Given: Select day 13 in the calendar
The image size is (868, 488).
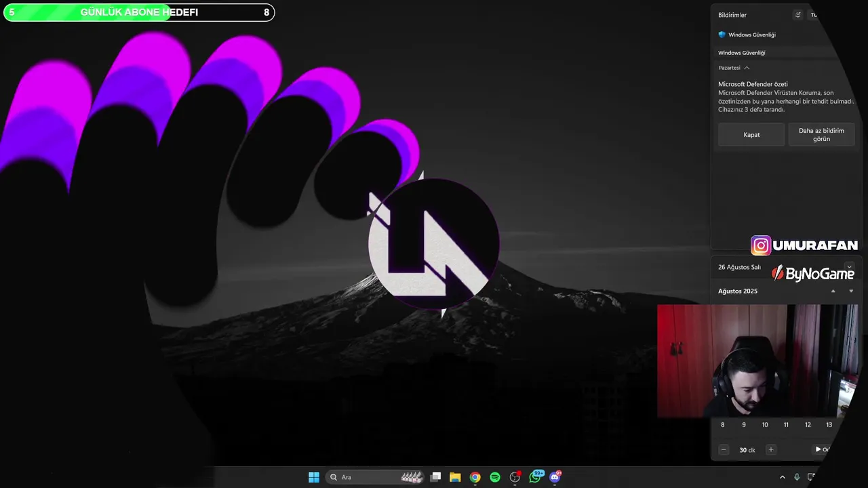Looking at the screenshot, I should [x=829, y=425].
